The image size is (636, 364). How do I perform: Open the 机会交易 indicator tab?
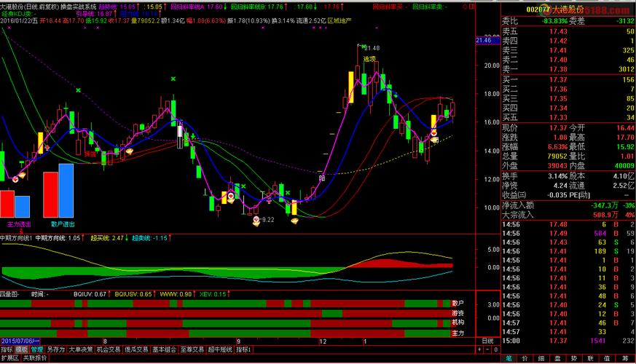pos(108,349)
